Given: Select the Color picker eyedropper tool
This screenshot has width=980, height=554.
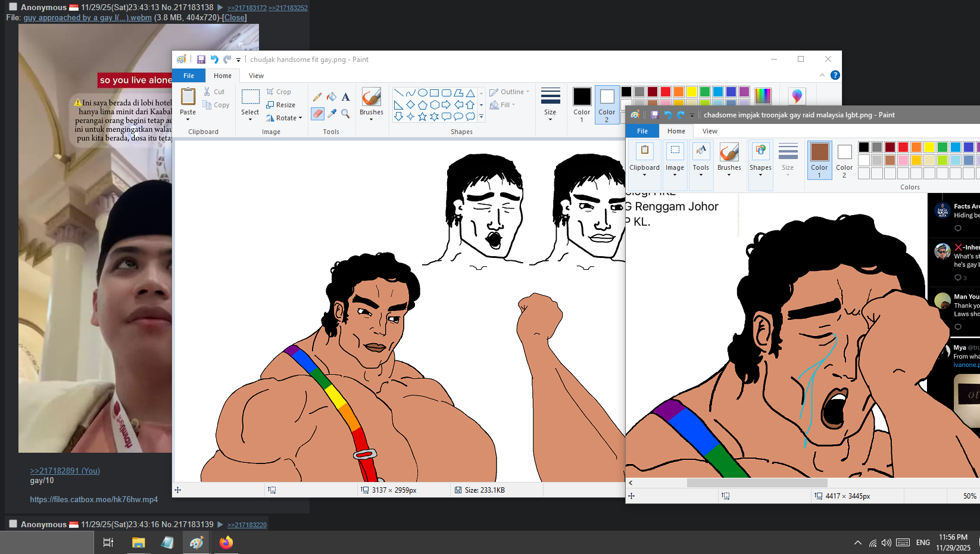Looking at the screenshot, I should (332, 113).
